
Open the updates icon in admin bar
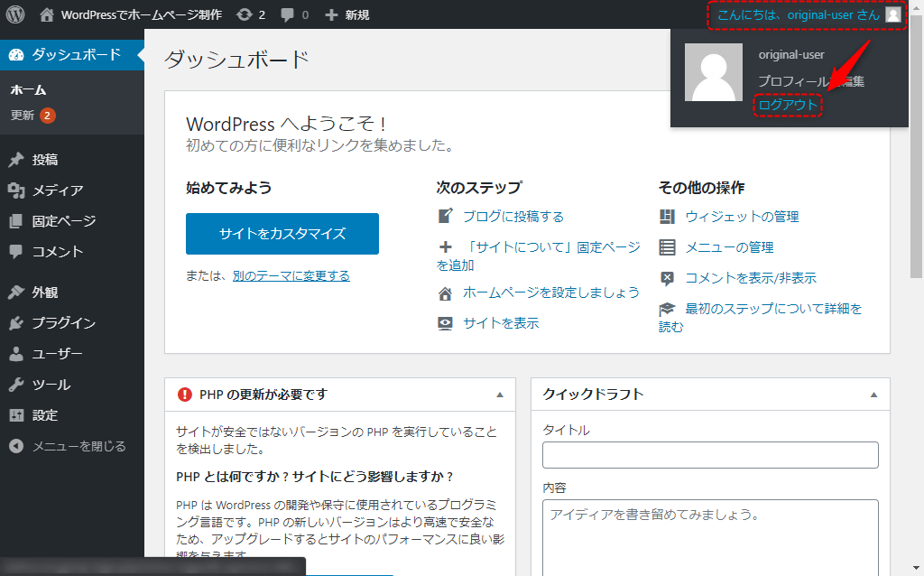pyautogui.click(x=244, y=14)
